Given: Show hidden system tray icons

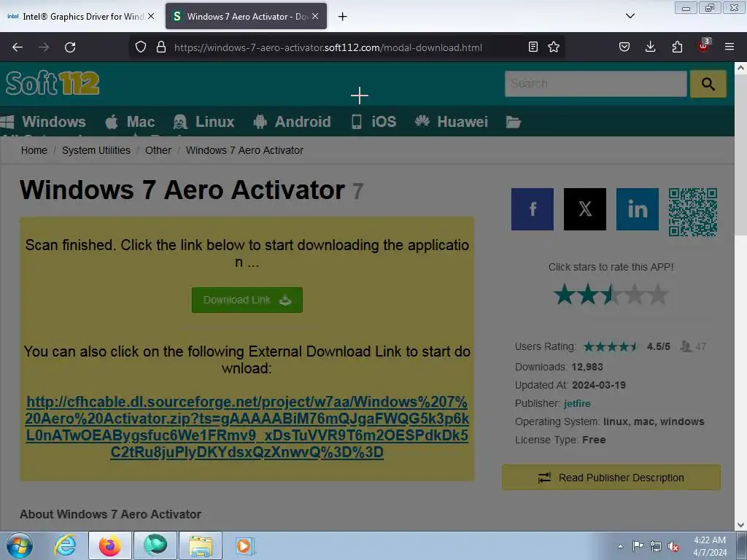Looking at the screenshot, I should (x=620, y=546).
